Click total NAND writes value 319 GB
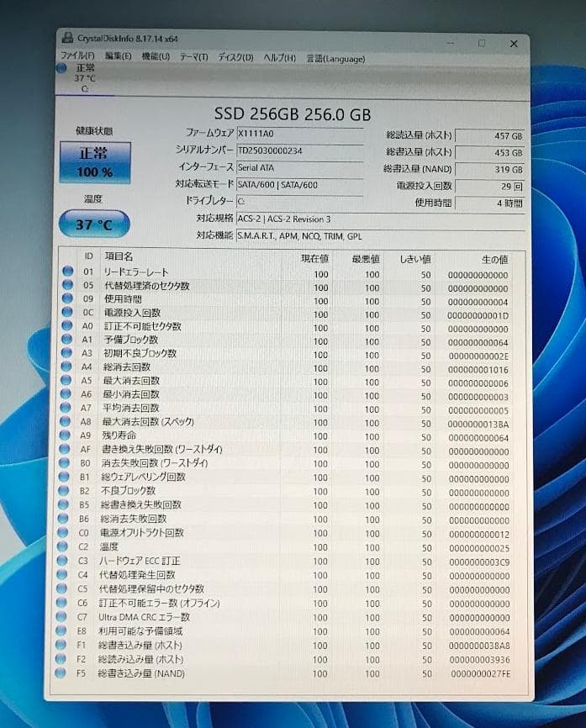 tap(490, 170)
